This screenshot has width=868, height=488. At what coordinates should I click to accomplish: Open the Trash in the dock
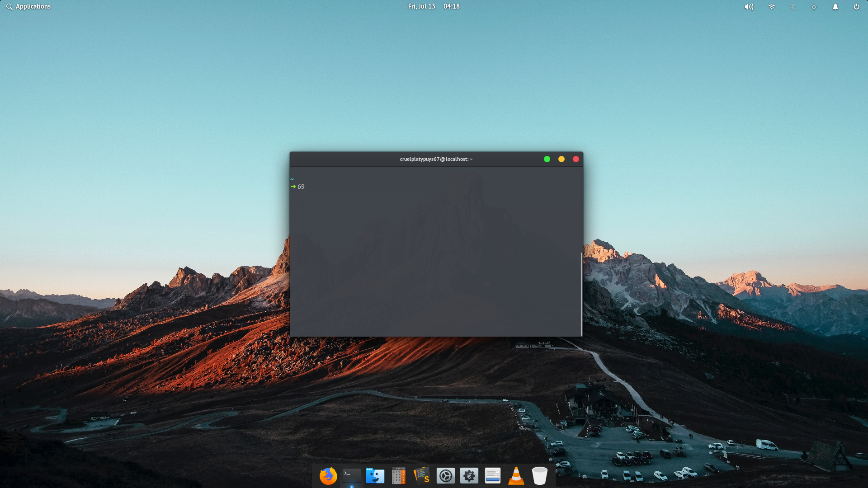[x=539, y=476]
